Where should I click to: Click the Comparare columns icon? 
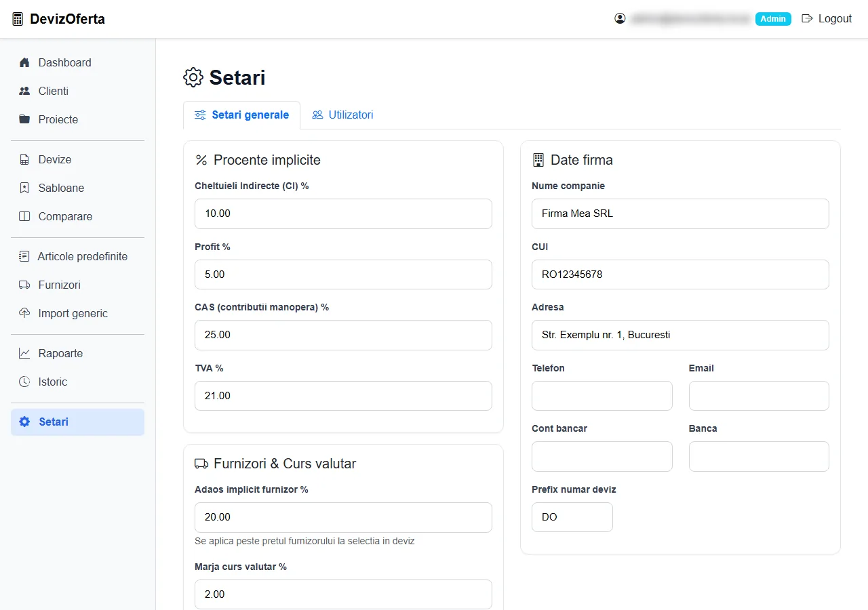pyautogui.click(x=24, y=216)
